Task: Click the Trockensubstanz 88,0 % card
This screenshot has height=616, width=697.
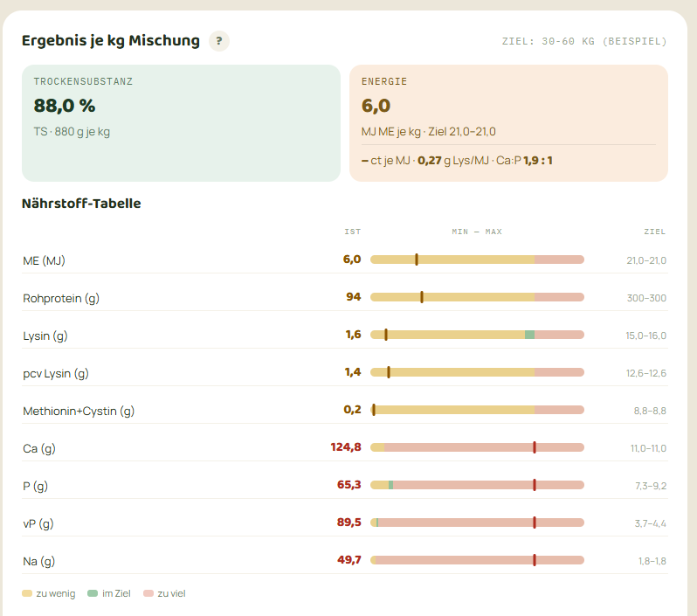Action: 181,123
